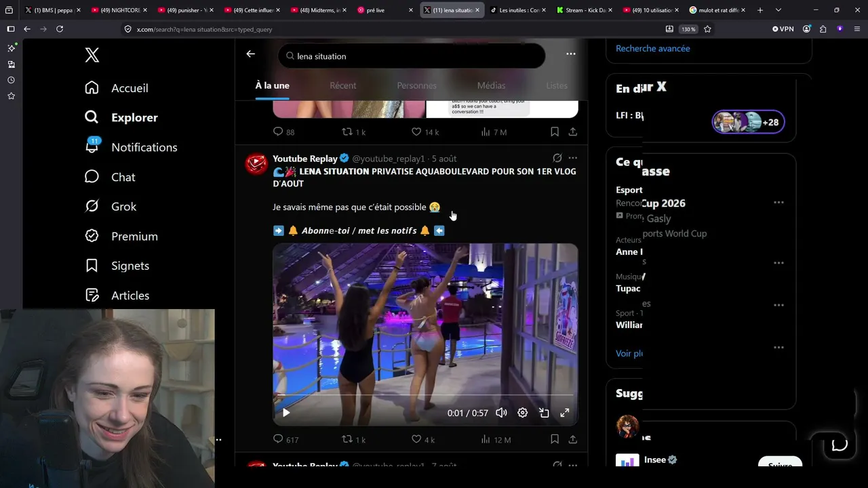This screenshot has height=488, width=868.
Task: Click the X logo in the sidebar
Action: tap(92, 56)
